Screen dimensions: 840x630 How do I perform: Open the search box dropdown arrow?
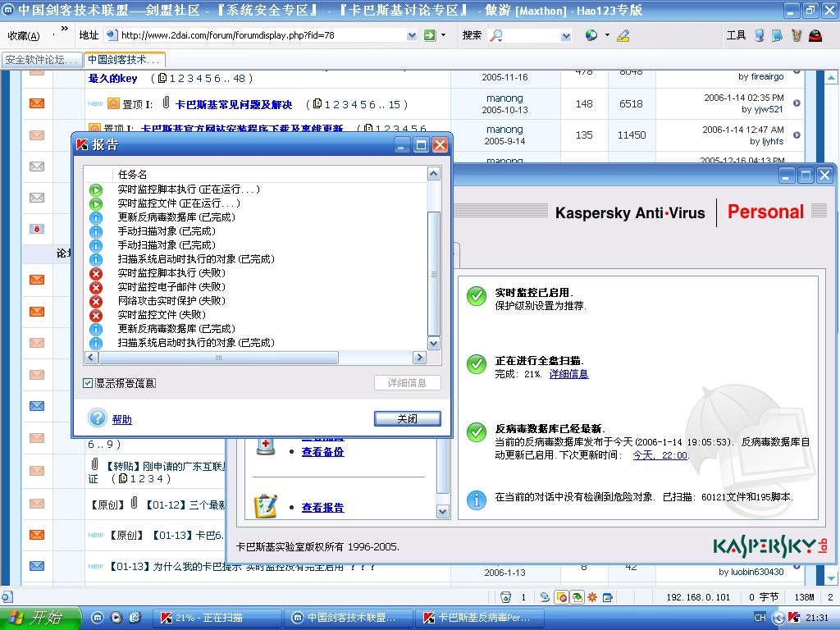566,36
